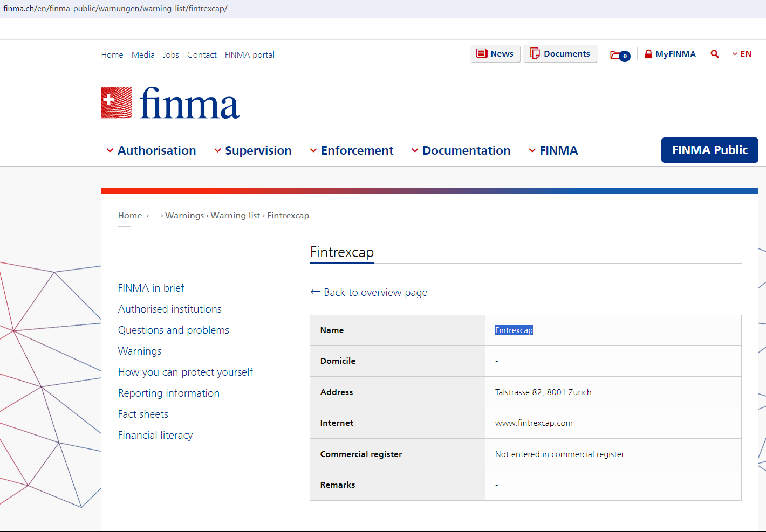Open the Documents button
766x532 pixels.
[560, 54]
